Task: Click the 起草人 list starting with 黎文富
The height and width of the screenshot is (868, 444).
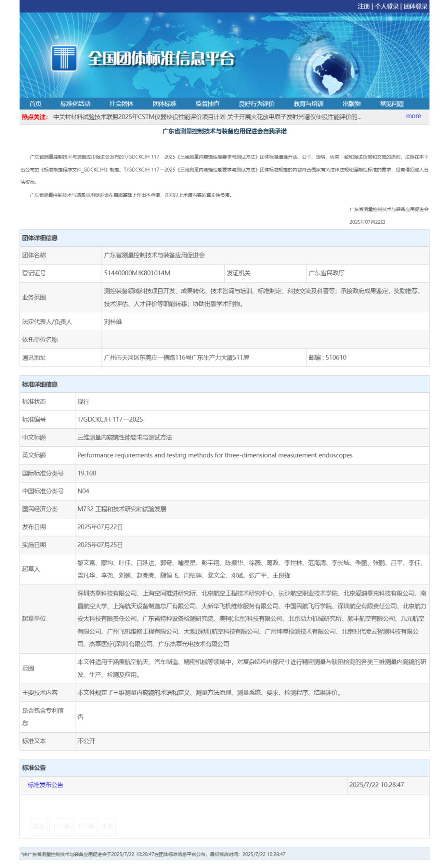Action: point(252,569)
